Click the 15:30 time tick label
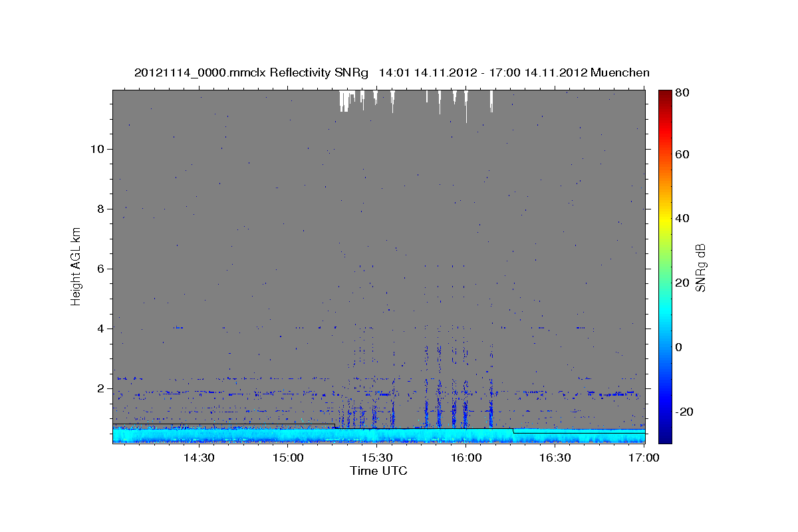Screen dimensions: 798x532 377,458
